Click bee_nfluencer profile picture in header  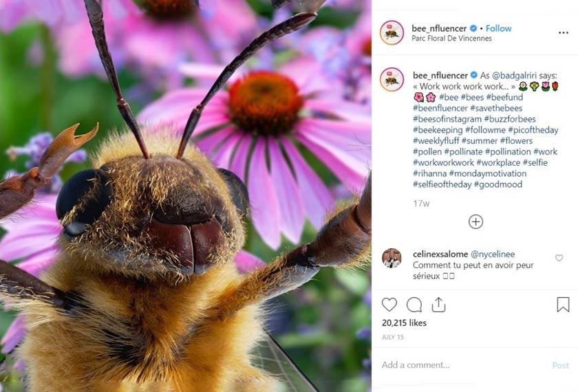[x=392, y=32]
